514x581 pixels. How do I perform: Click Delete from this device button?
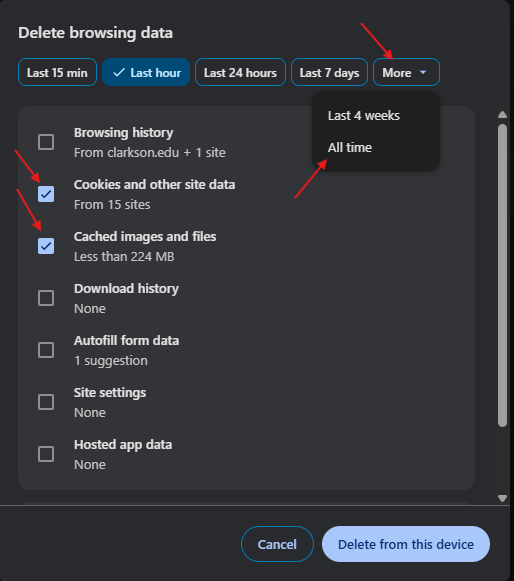pos(406,544)
